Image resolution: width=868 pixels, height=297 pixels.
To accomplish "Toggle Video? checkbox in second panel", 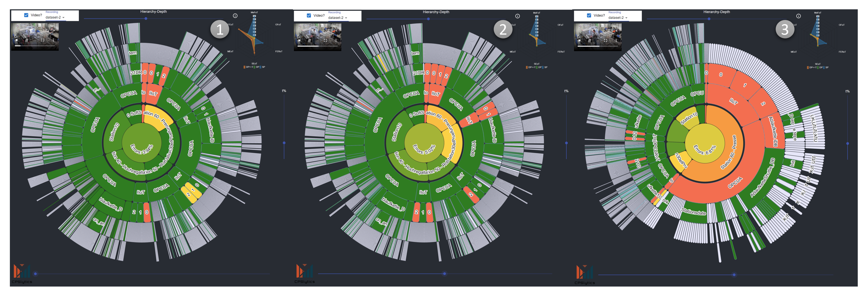I will 309,16.
